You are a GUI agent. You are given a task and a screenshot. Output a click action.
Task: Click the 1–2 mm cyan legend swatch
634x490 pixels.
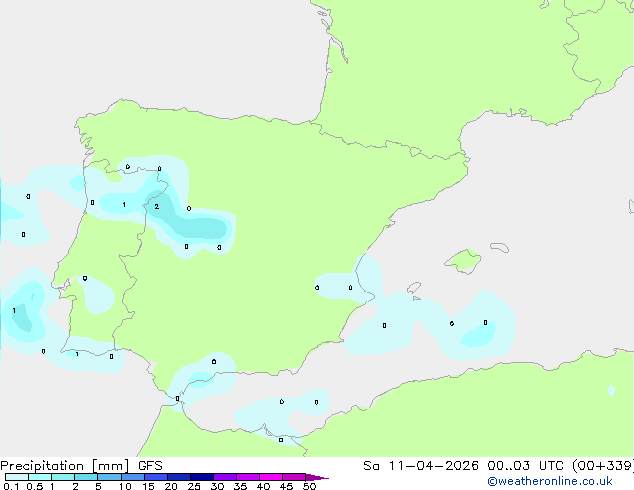[x=63, y=477]
